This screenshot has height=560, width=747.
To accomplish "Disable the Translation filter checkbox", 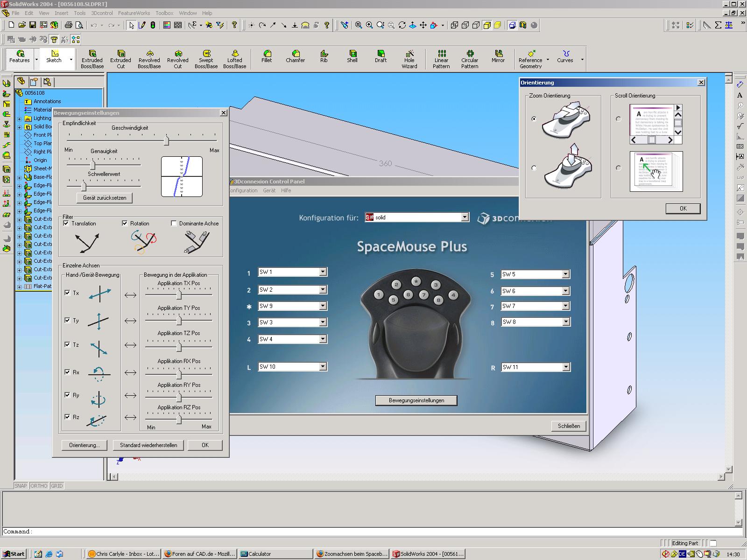I will [66, 224].
